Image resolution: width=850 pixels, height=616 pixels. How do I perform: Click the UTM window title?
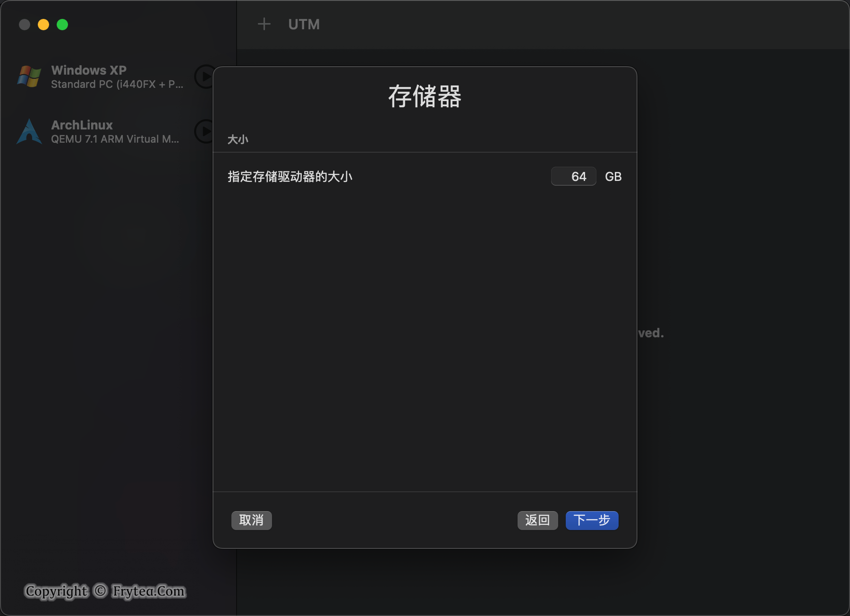coord(304,24)
